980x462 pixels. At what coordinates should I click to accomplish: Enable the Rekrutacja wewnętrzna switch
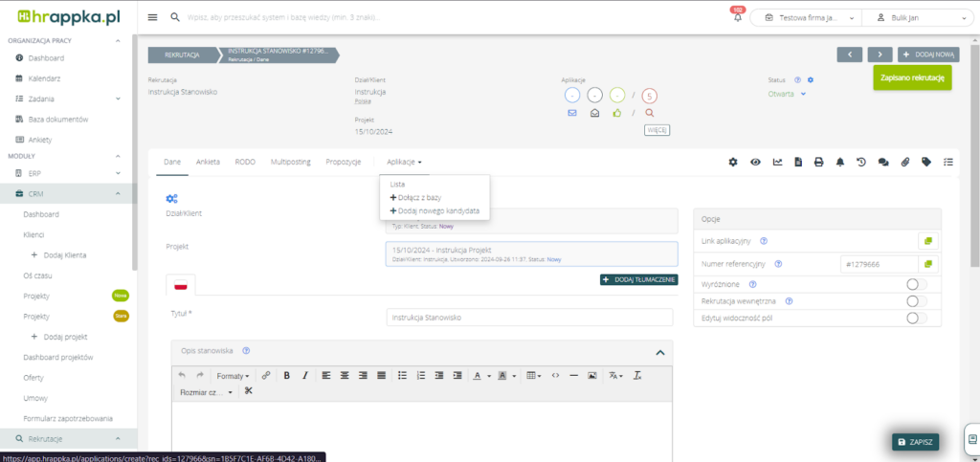(x=915, y=300)
